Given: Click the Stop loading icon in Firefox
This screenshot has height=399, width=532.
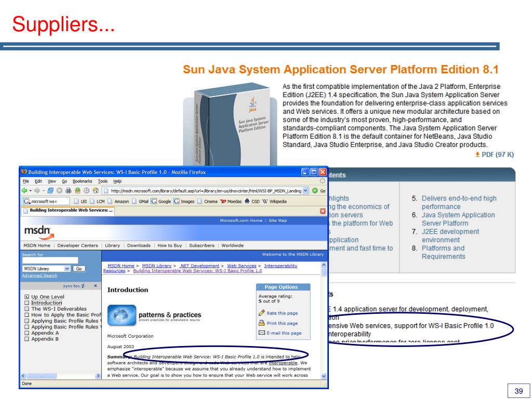Looking at the screenshot, I should [x=59, y=191].
